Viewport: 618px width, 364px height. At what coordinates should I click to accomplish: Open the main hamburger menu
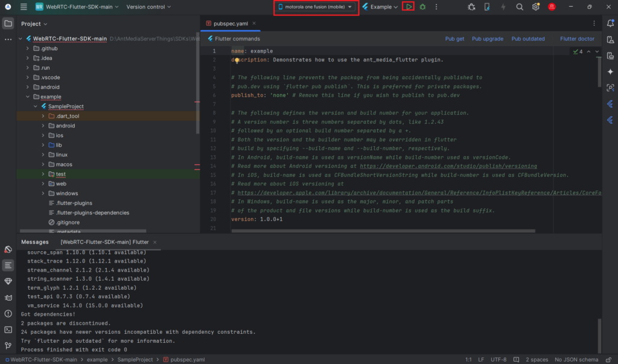click(x=24, y=7)
